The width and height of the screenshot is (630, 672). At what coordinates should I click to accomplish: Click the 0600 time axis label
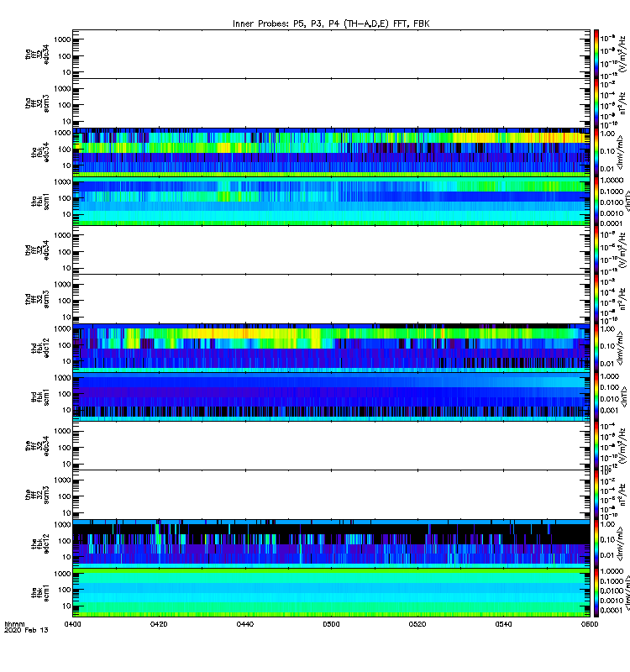point(590,624)
